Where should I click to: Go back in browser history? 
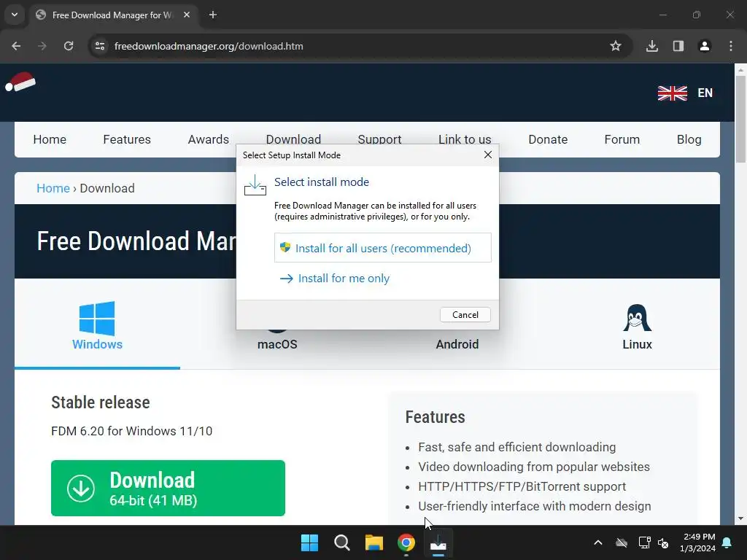pyautogui.click(x=16, y=46)
